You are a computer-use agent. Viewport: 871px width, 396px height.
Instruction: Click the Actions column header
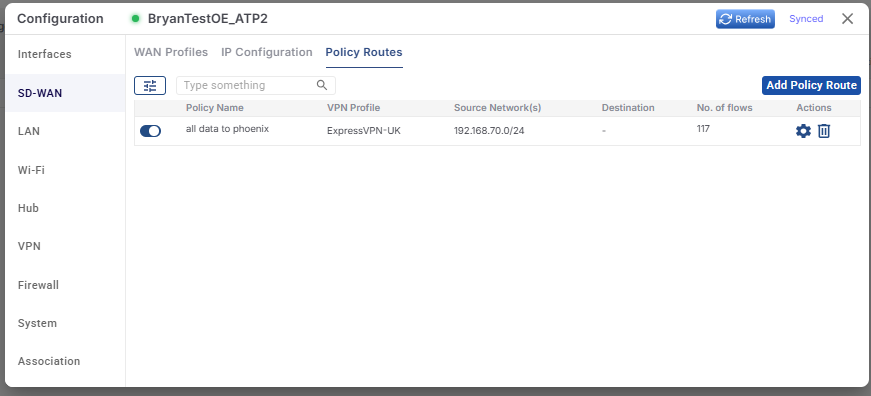coord(814,108)
